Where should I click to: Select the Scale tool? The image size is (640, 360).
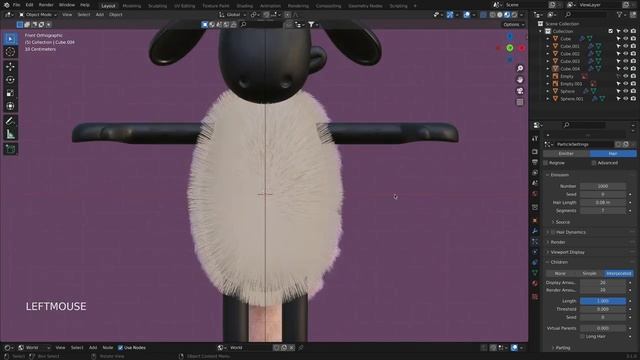click(10, 93)
